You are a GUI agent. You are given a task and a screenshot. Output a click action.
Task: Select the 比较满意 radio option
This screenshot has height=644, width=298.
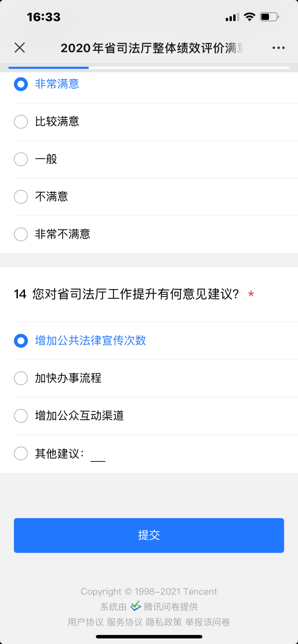click(21, 122)
